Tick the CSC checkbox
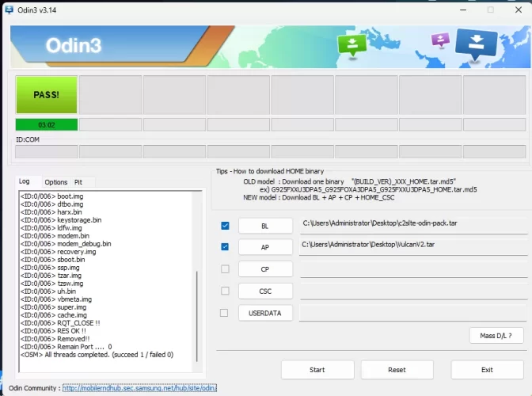The image size is (532, 396). click(x=225, y=291)
